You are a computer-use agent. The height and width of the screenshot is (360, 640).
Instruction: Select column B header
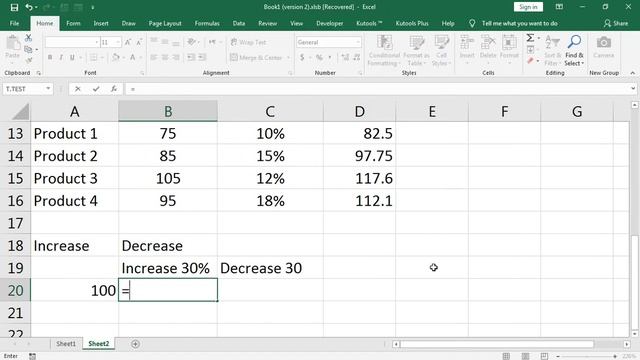(x=168, y=111)
